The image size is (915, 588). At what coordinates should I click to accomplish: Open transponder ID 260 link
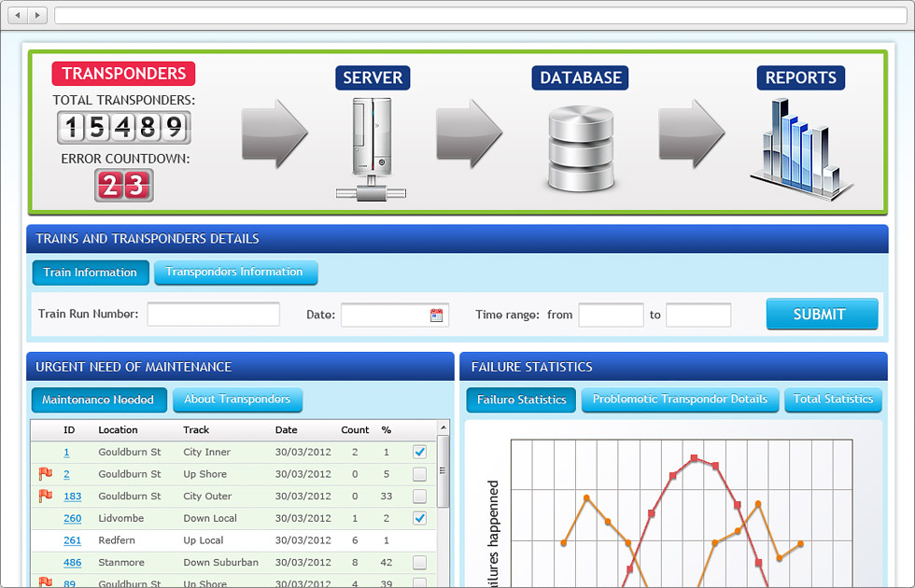(x=73, y=519)
